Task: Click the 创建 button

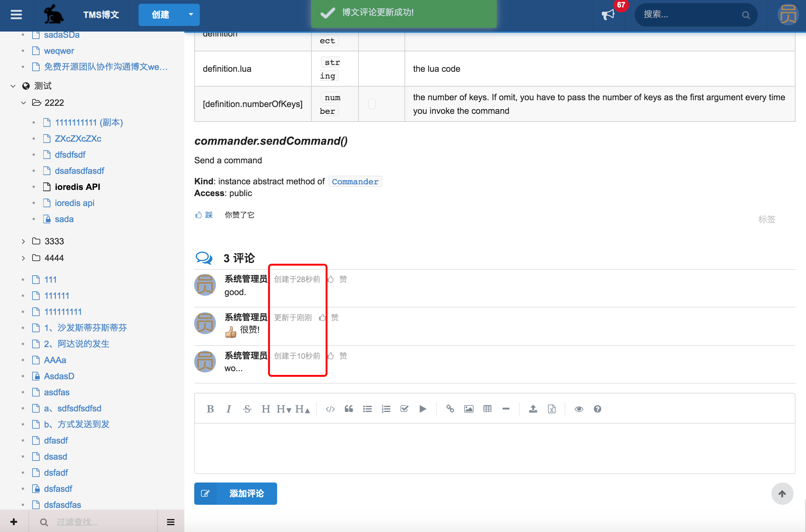Action: pyautogui.click(x=161, y=15)
